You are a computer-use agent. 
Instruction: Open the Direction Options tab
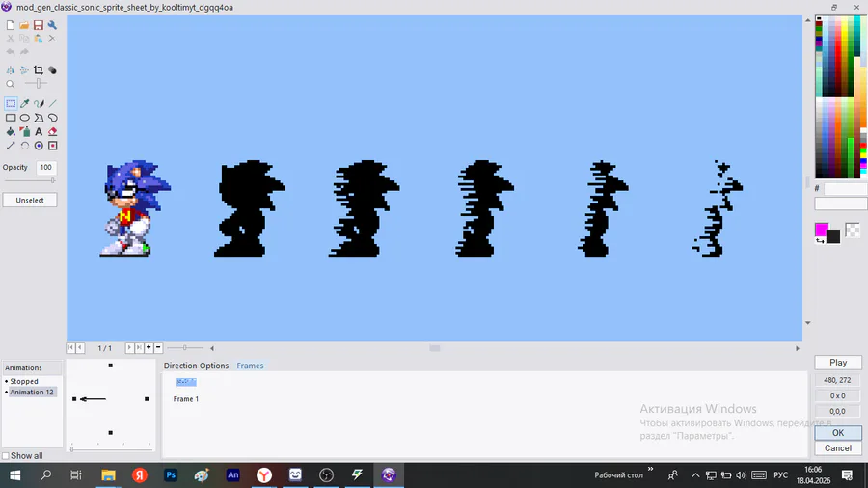(x=196, y=366)
